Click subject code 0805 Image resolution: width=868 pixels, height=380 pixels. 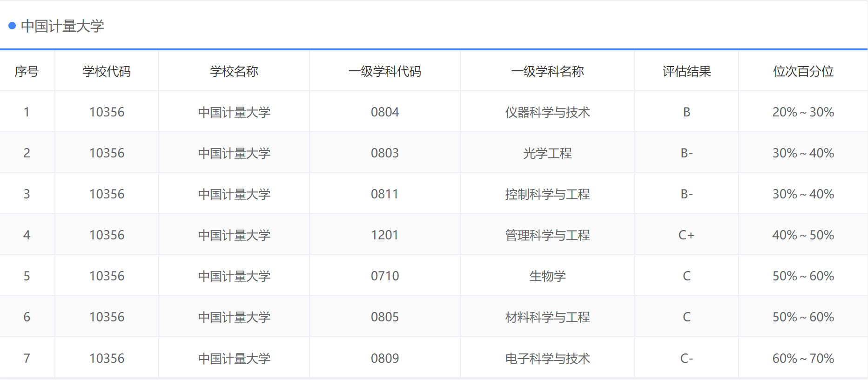385,317
